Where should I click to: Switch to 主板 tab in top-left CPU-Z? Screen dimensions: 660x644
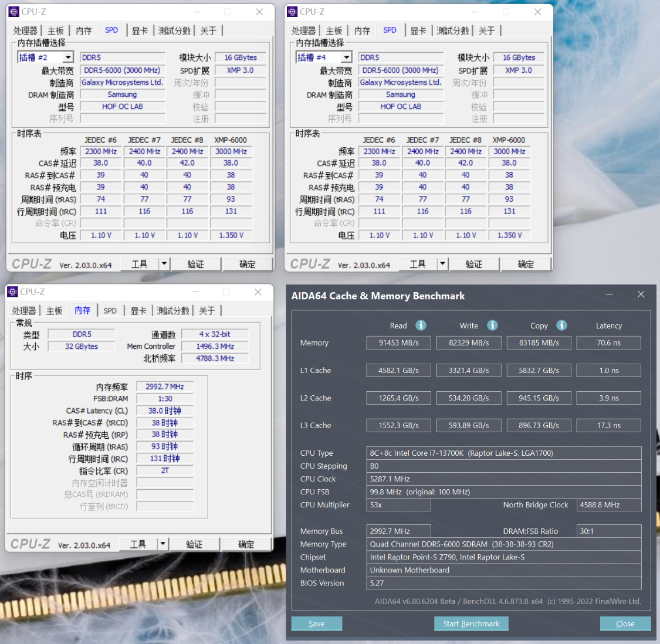tap(56, 30)
